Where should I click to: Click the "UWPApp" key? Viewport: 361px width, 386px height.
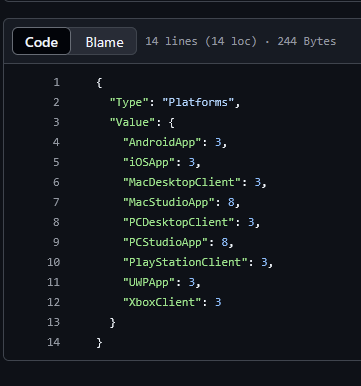point(149,283)
